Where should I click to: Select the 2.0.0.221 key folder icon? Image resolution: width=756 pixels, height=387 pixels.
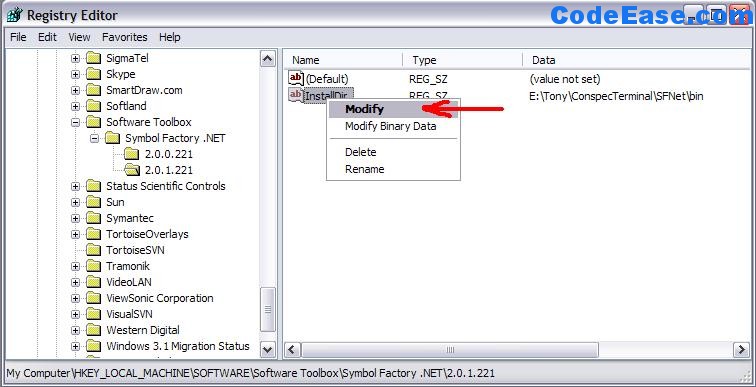click(132, 154)
